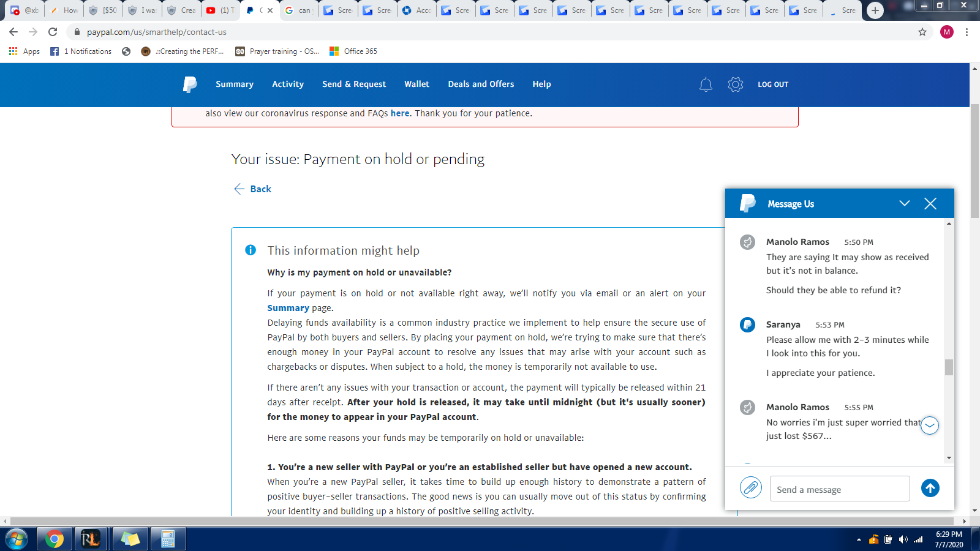Follow the 'here' coronavirus FAQs link
The width and height of the screenshot is (980, 551).
point(400,113)
